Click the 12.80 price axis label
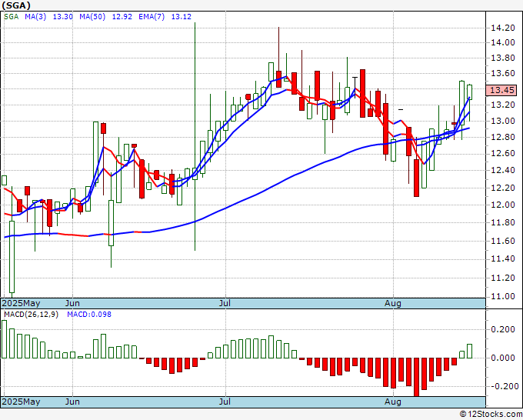Image resolution: width=523 pixels, height=420 pixels. tap(503, 137)
